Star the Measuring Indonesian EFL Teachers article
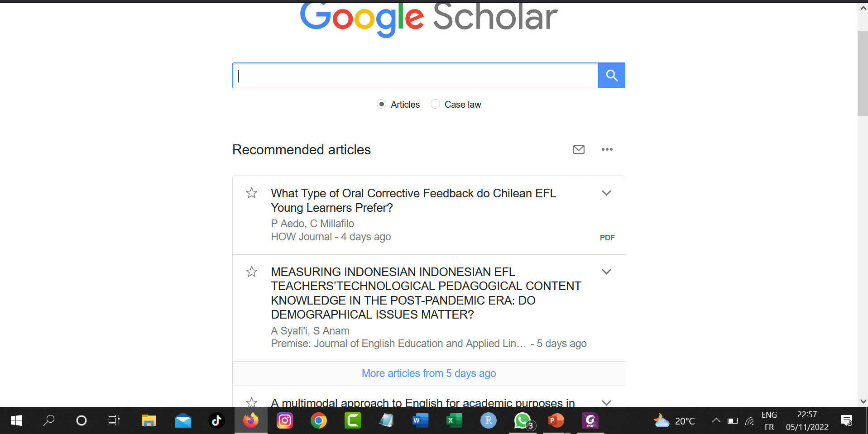The image size is (868, 434). pos(252,272)
